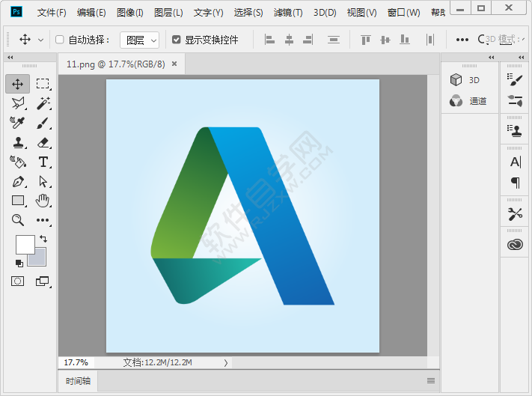Select the Brush tool
Viewport: 532px width, 396px height.
point(43,123)
